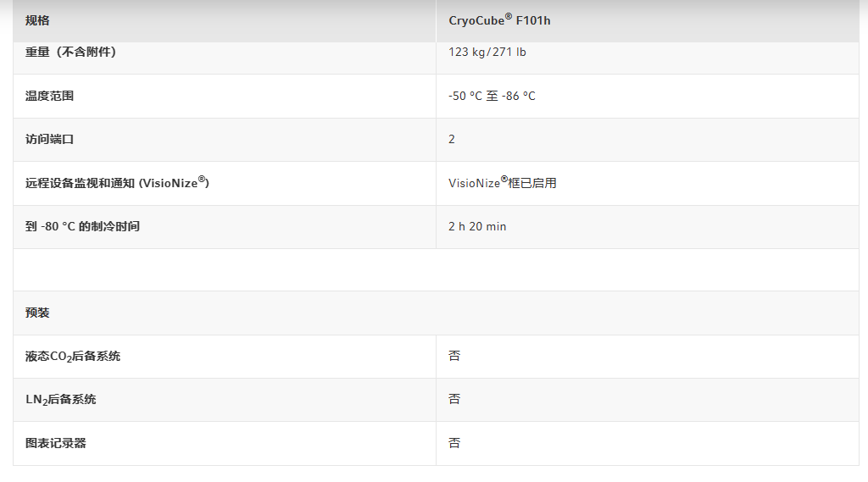The width and height of the screenshot is (868, 482).
Task: Select the VisioNize框已启用 cell
Action: coord(502,183)
